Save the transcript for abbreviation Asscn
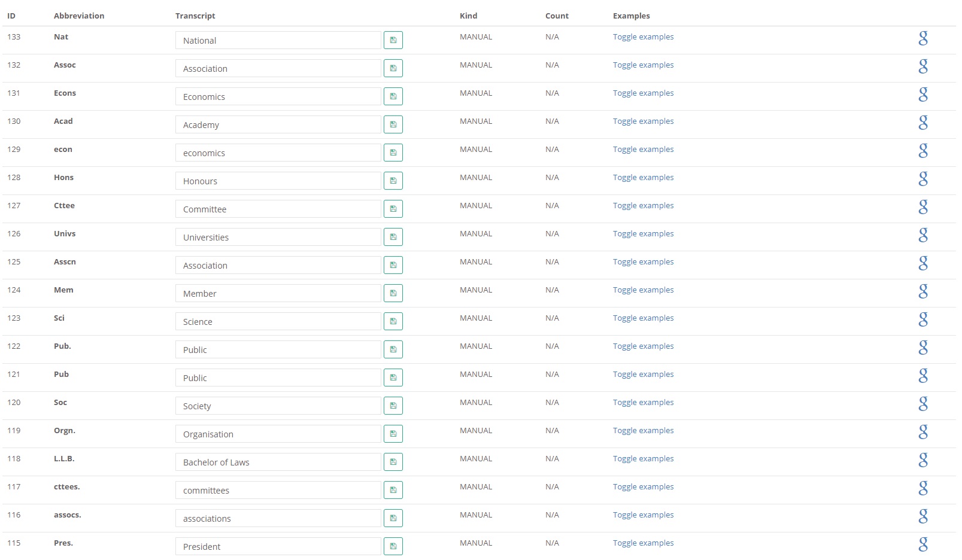The height and width of the screenshot is (560, 962). pos(393,265)
